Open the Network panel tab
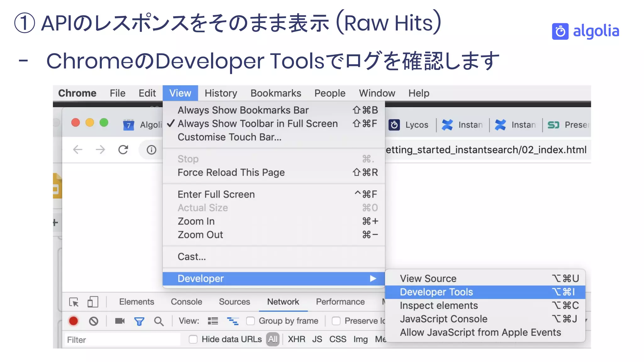This screenshot has width=644, height=362. tap(283, 302)
